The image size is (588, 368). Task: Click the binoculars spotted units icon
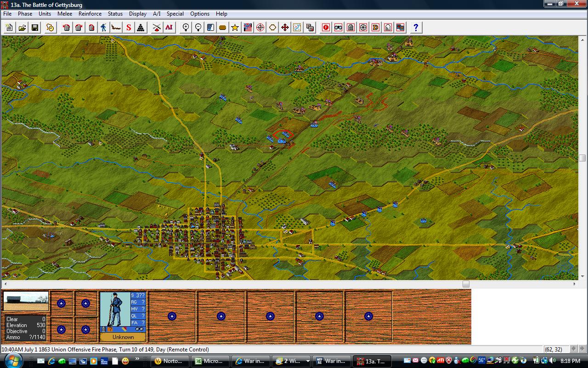click(339, 28)
